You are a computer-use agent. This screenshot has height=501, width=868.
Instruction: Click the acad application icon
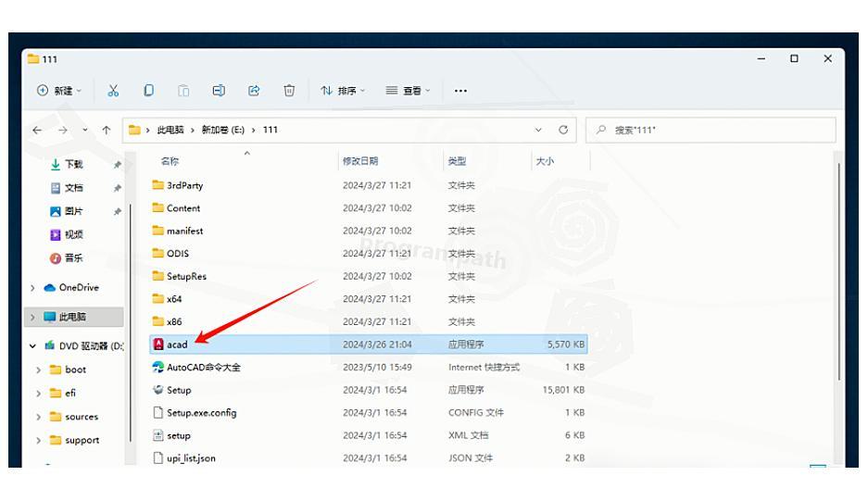[x=158, y=344]
